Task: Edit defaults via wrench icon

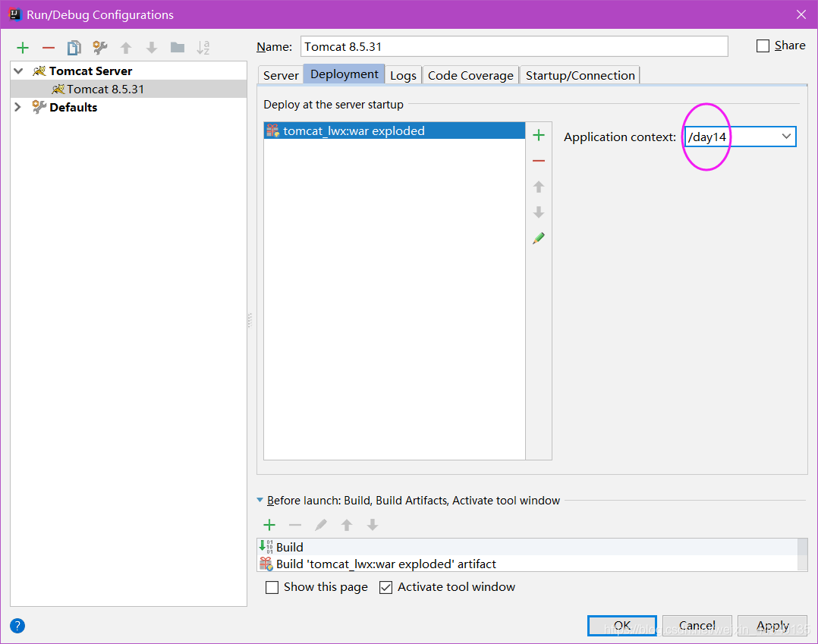Action: coord(99,48)
